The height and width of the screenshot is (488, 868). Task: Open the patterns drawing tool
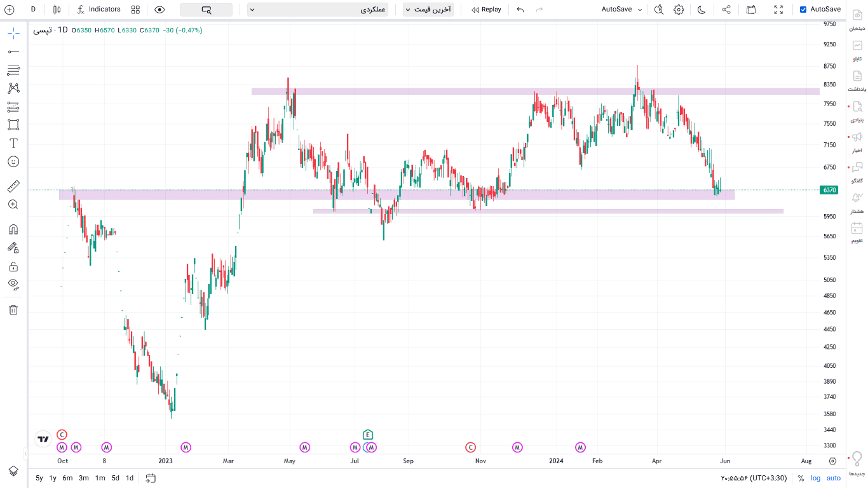coord(13,88)
